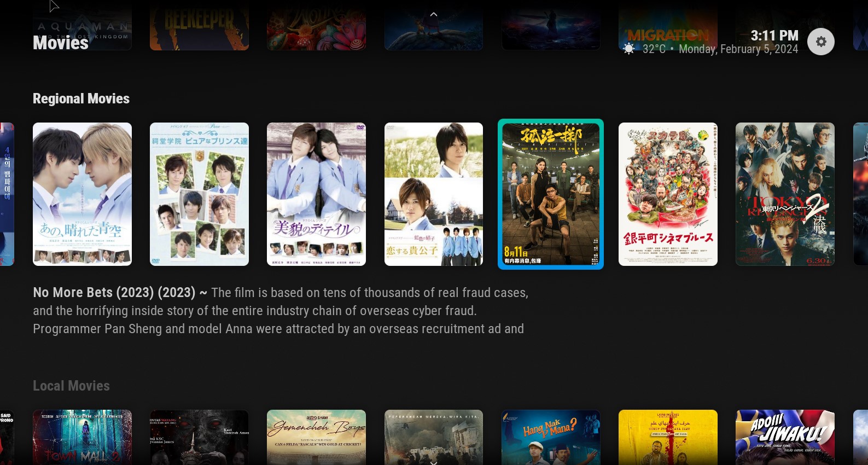Select the colorful illustrated crowd poster
868x465 pixels.
click(x=668, y=194)
